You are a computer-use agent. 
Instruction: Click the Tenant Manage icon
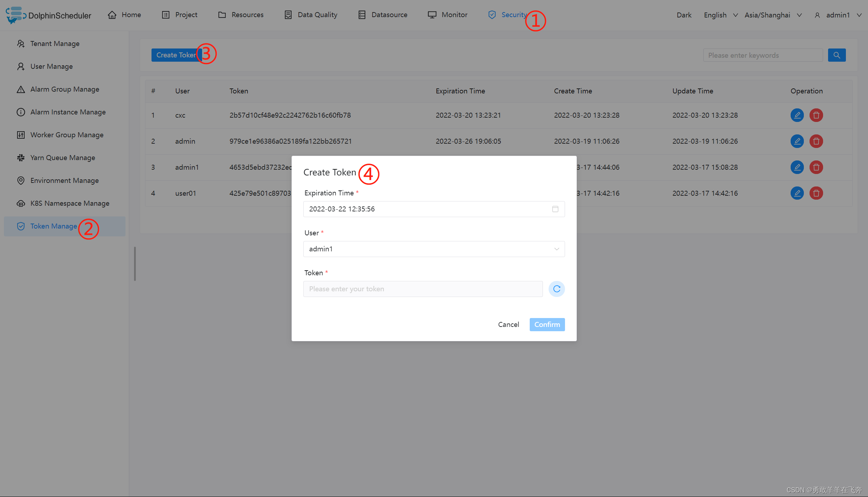(20, 43)
